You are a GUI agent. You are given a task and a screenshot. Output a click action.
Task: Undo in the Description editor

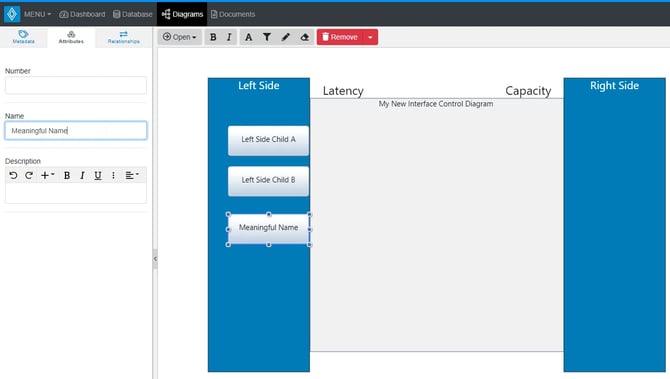(x=13, y=175)
